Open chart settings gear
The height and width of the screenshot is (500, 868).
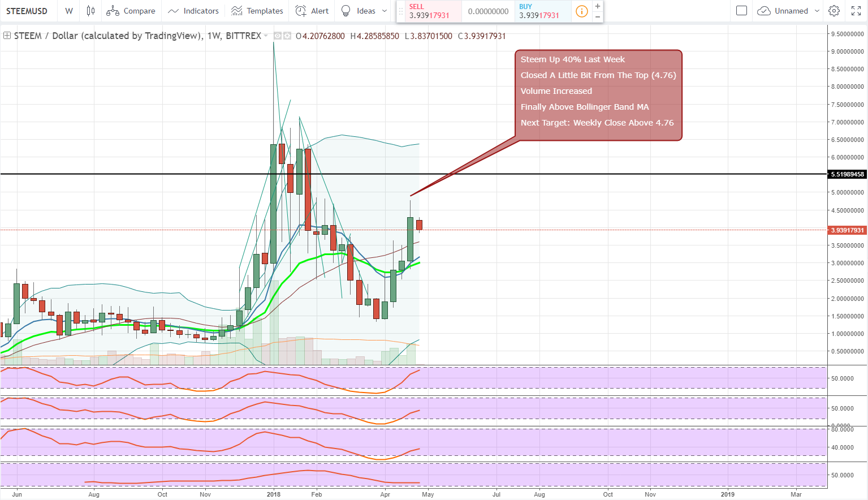(x=834, y=11)
